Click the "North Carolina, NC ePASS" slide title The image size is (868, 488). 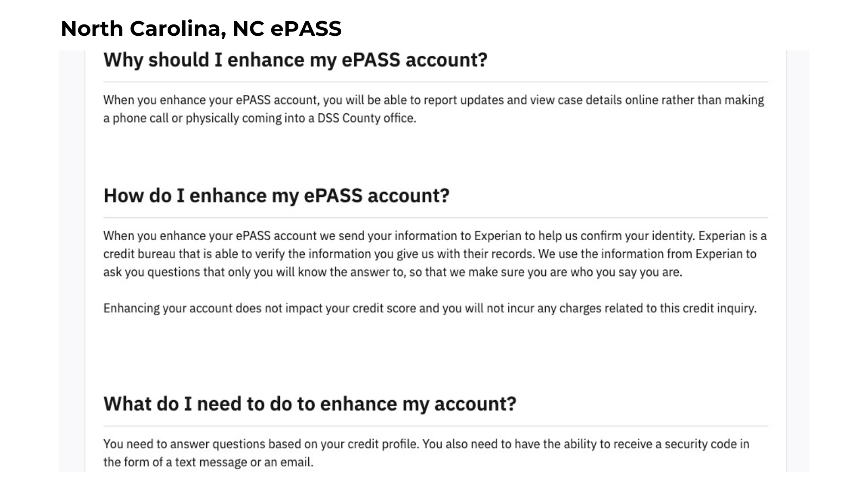click(x=201, y=29)
